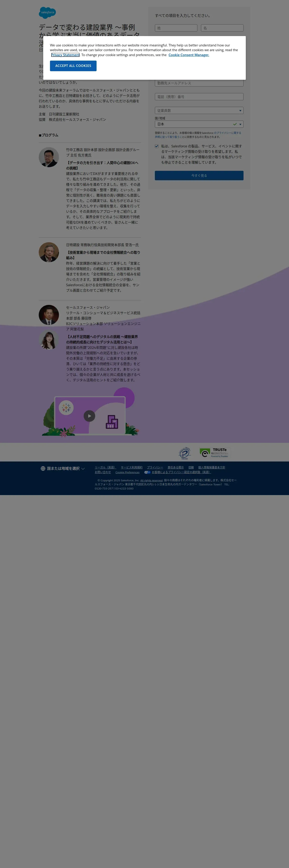Open the 信頼 footer link
This screenshot has width=289, height=868.
pos(191,467)
